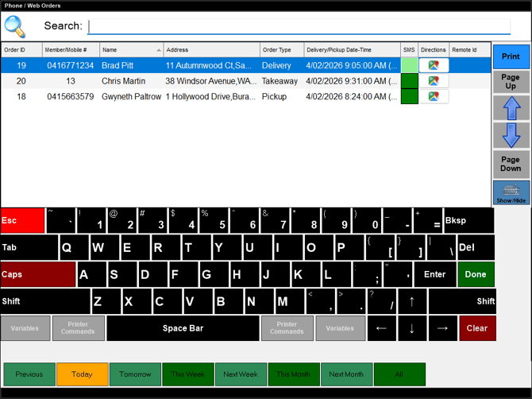Click the Space Bar key
The width and height of the screenshot is (532, 399).
[183, 328]
